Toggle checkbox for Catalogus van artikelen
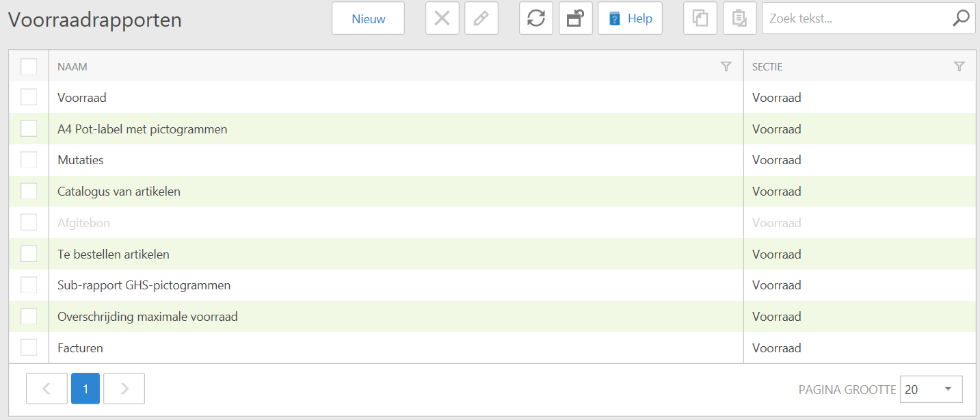The width and height of the screenshot is (980, 420). [x=29, y=192]
